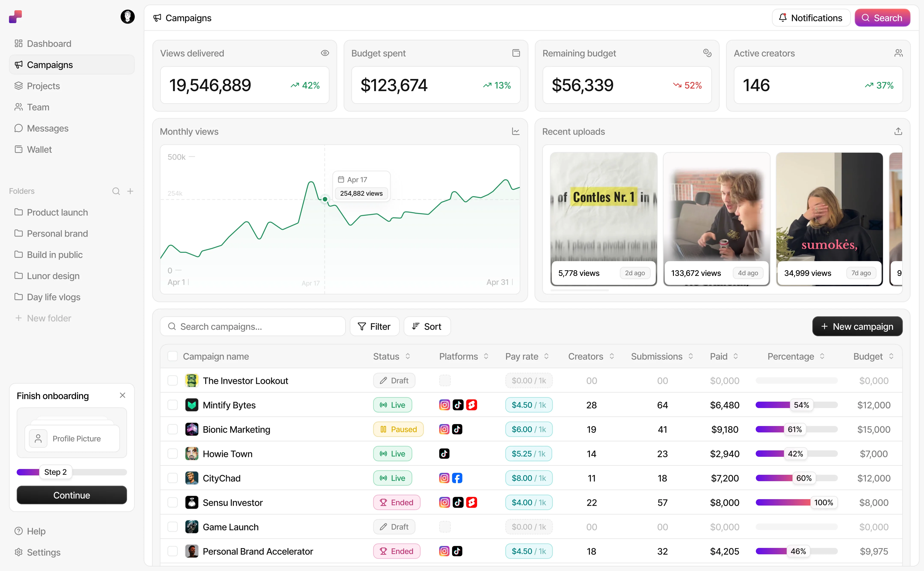Toggle visibility on the Views delivered card
The height and width of the screenshot is (571, 924).
[325, 53]
